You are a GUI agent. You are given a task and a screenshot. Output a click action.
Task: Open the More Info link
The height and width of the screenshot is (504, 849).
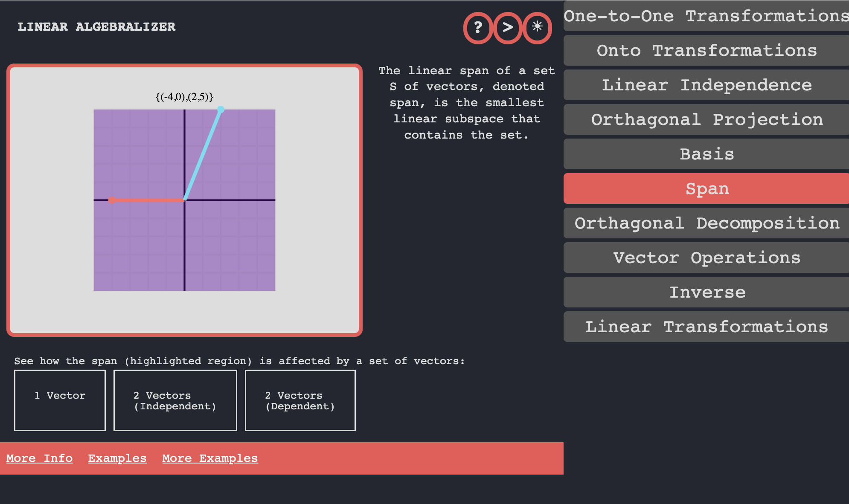pos(39,458)
